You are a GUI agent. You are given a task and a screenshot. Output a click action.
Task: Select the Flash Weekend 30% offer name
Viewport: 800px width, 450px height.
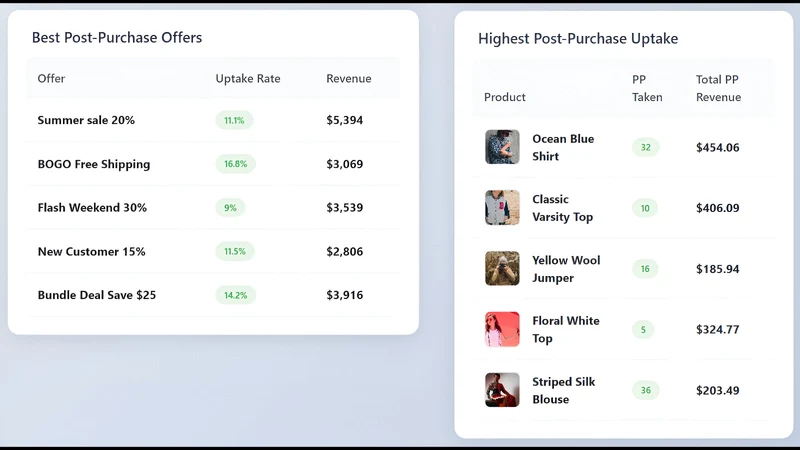tap(92, 208)
